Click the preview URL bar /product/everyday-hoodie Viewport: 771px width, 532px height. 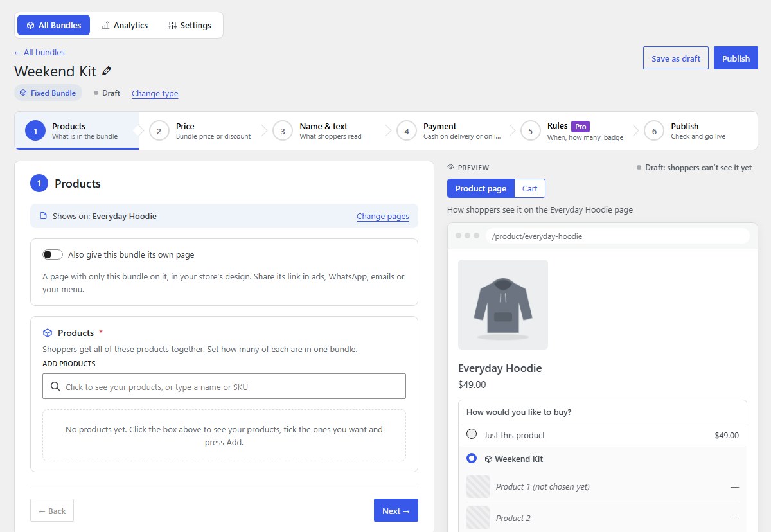(617, 236)
